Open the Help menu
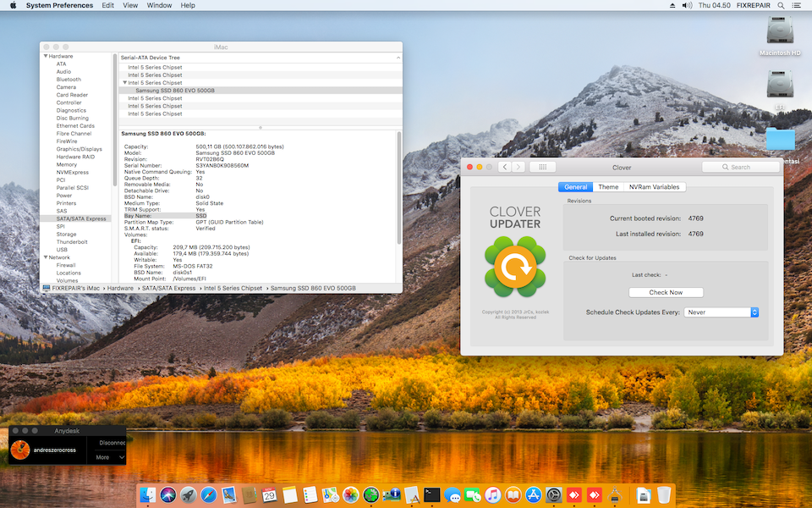Screen dimensions: 812x508 (x=188, y=5)
